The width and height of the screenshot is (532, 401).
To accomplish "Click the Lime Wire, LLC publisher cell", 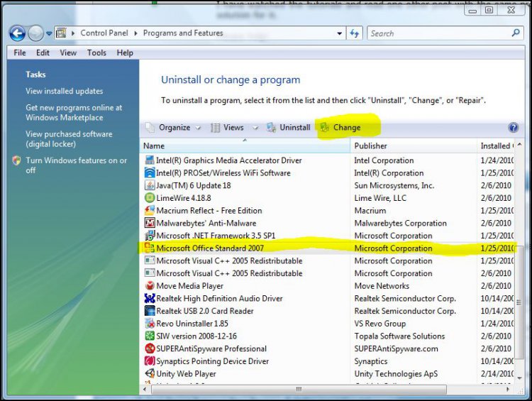I will tap(380, 198).
